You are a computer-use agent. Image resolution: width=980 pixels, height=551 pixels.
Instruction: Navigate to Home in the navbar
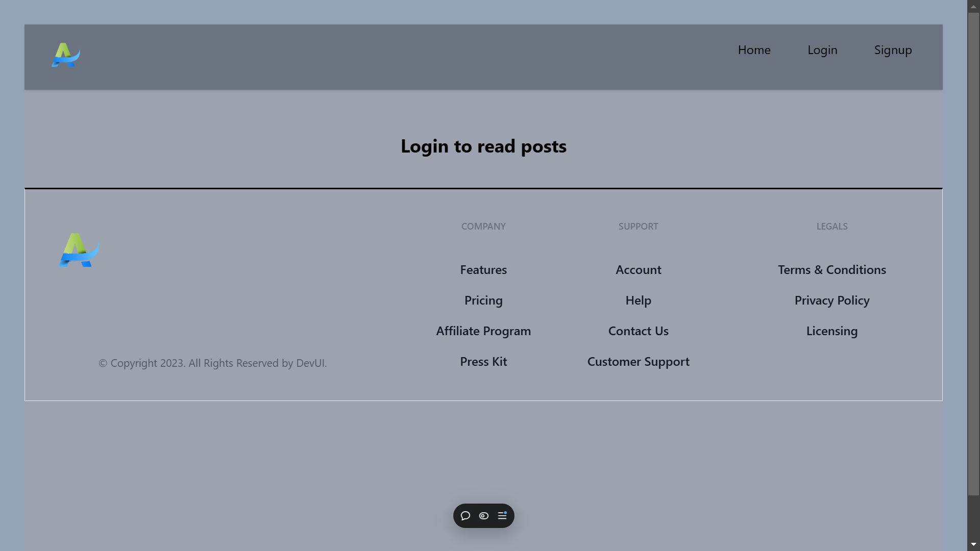pyautogui.click(x=754, y=49)
